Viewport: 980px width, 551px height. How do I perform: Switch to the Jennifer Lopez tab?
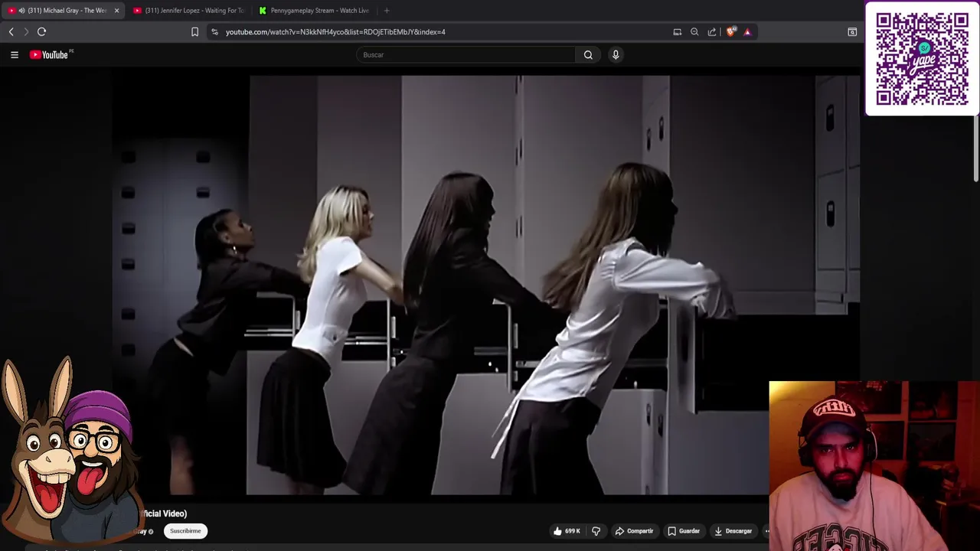coord(189,11)
